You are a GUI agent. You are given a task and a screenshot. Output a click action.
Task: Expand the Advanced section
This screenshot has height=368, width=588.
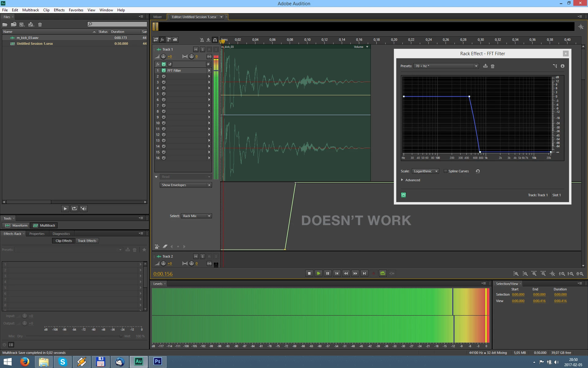(402, 180)
